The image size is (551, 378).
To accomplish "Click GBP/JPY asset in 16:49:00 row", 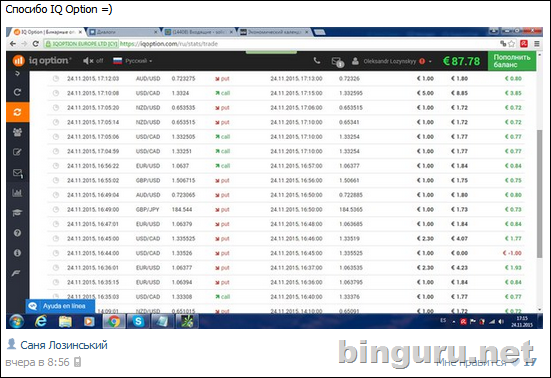I will 148,209.
